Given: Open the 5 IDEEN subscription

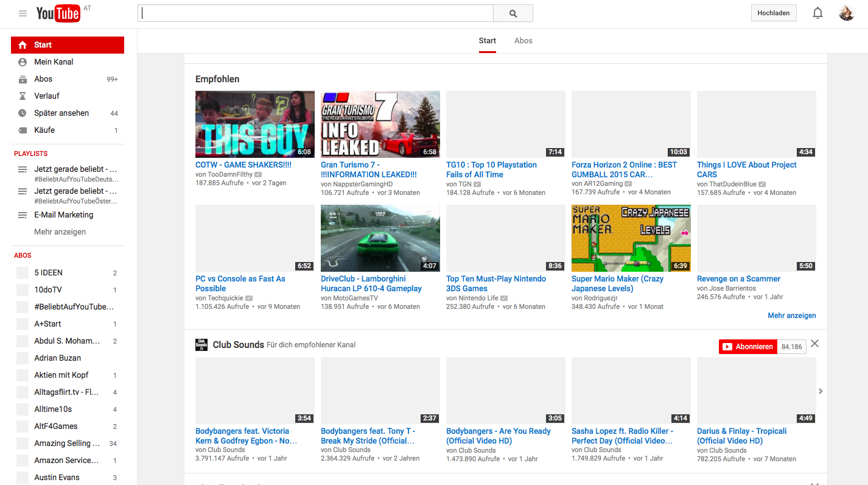Looking at the screenshot, I should click(68, 273).
